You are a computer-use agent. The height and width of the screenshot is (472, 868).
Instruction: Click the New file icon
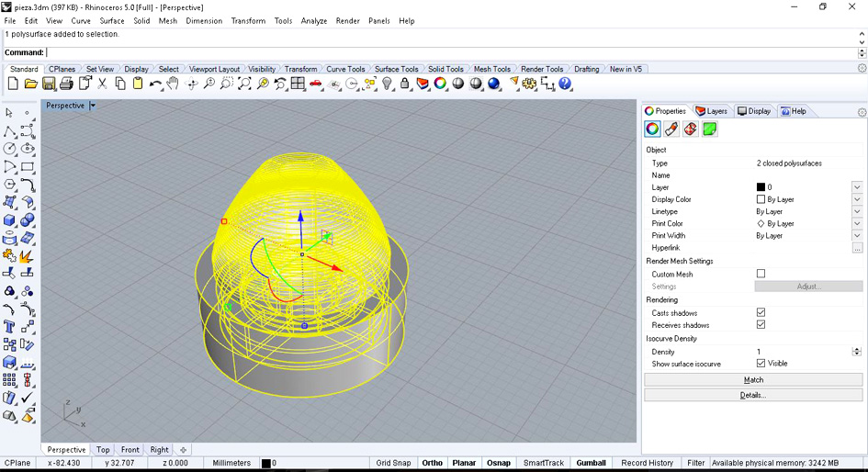tap(13, 84)
